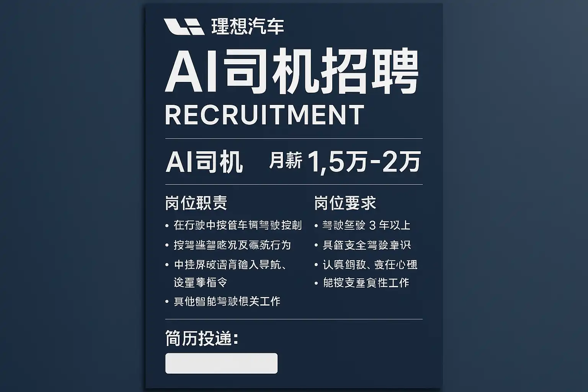
Task: Click the duty bullet ending in 行为
Action: click(x=232, y=245)
